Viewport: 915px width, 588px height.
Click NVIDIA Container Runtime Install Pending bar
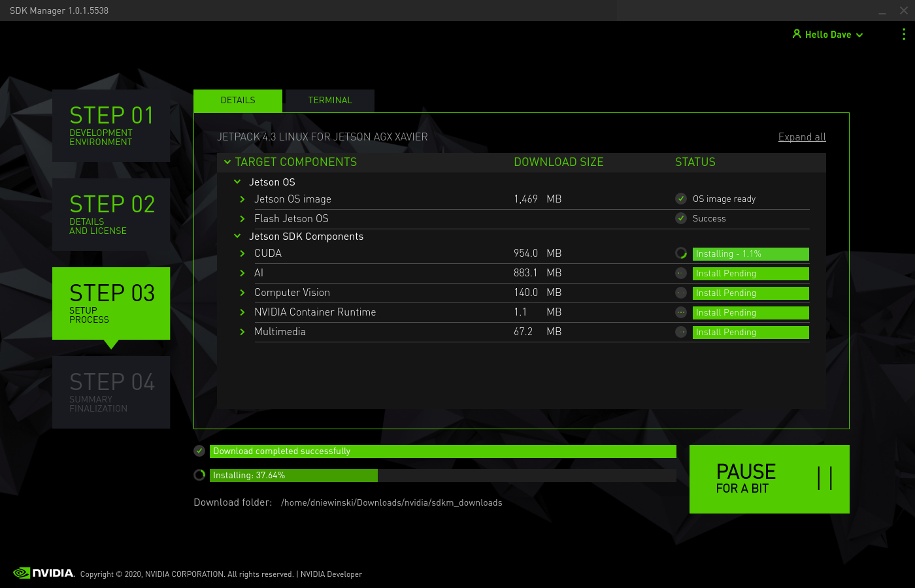click(751, 312)
